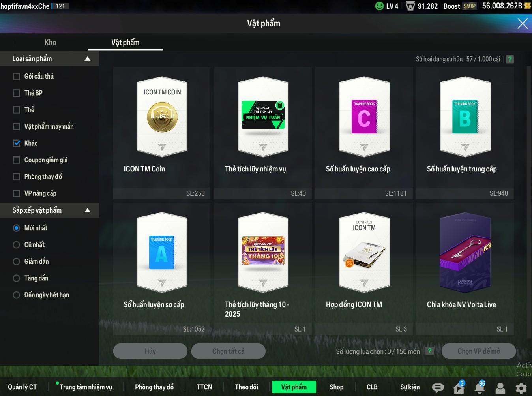532x396 pixels.
Task: Collapse the Loại sản phẩm section
Action: coord(88,59)
